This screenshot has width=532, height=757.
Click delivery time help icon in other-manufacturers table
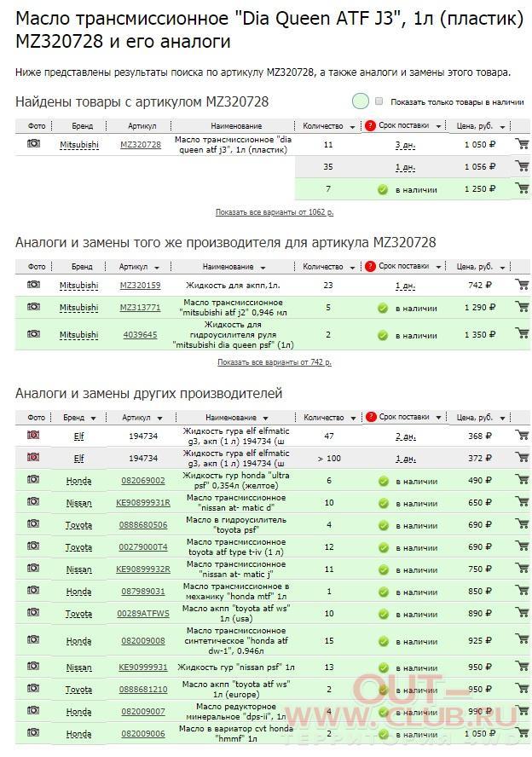pyautogui.click(x=370, y=417)
